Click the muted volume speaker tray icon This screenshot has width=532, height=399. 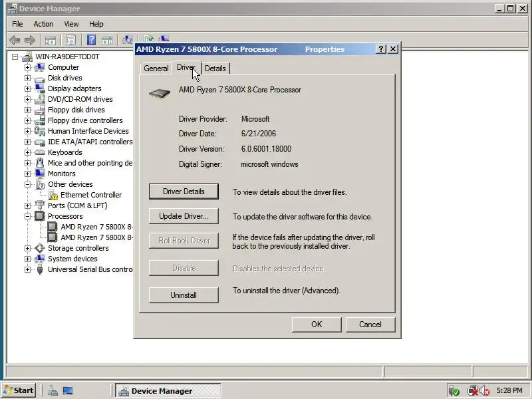pyautogui.click(x=485, y=391)
